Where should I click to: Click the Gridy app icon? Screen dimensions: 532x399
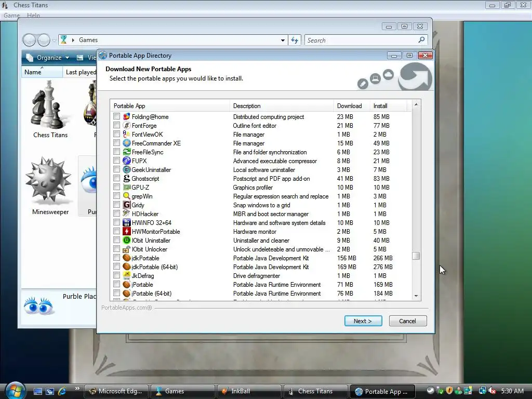click(127, 205)
